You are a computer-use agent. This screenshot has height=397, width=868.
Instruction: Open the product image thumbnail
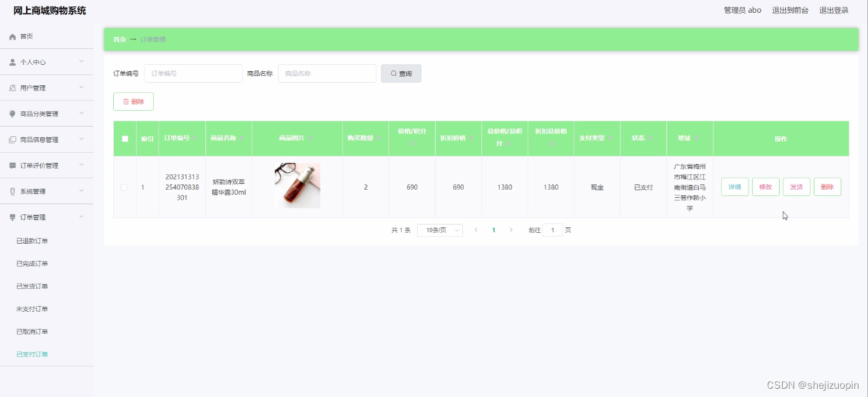[297, 185]
